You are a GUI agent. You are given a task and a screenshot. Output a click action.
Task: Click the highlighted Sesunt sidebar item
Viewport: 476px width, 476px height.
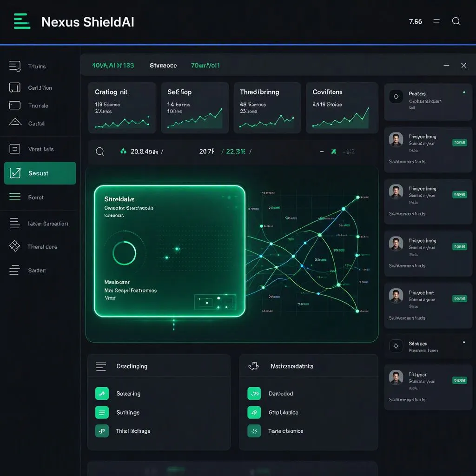click(40, 173)
